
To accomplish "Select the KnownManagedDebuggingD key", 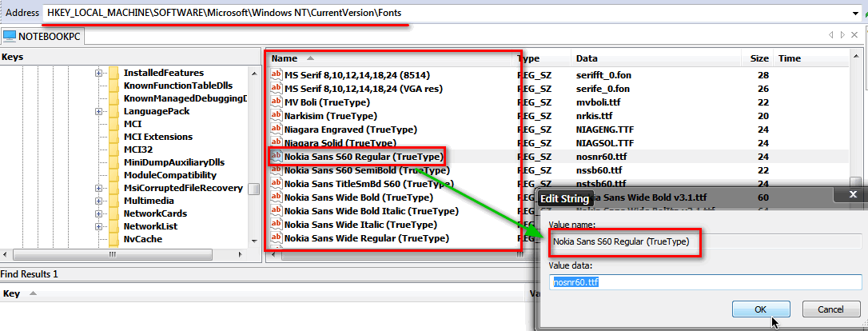I will 184,98.
